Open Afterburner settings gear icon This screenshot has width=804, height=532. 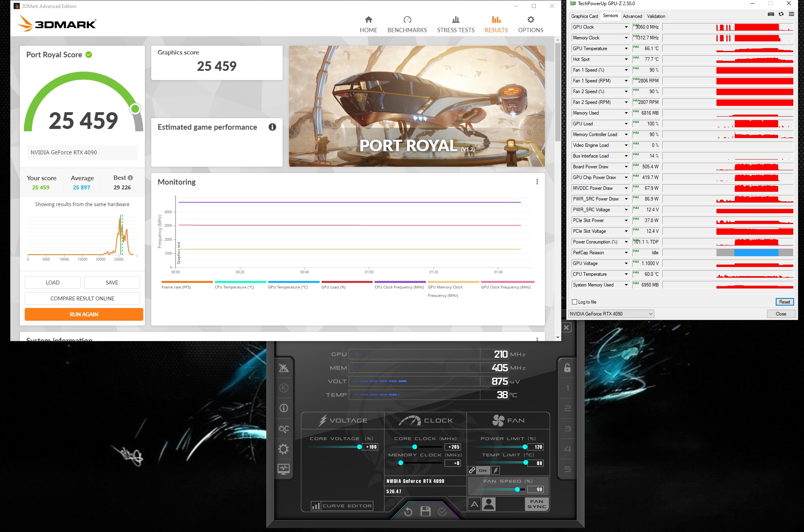coord(283,449)
